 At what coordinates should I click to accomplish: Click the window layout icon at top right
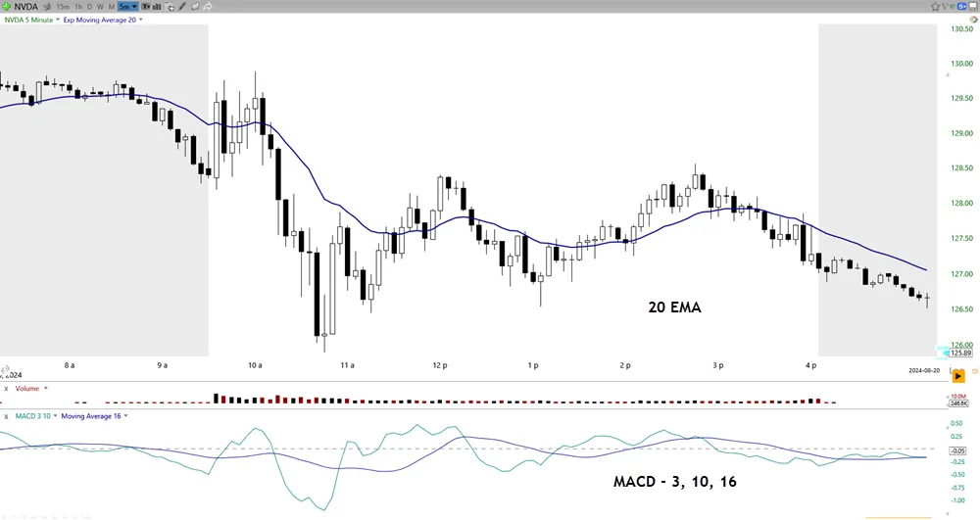pos(973,6)
